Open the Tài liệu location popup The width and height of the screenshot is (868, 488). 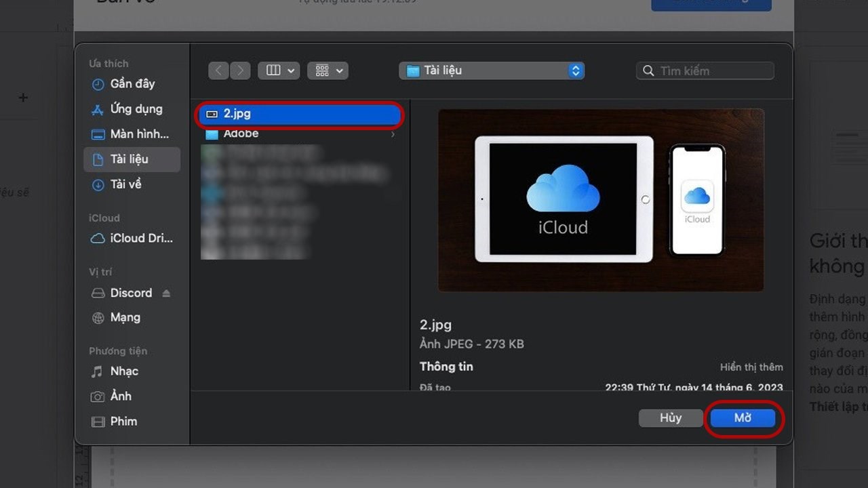pyautogui.click(x=492, y=70)
